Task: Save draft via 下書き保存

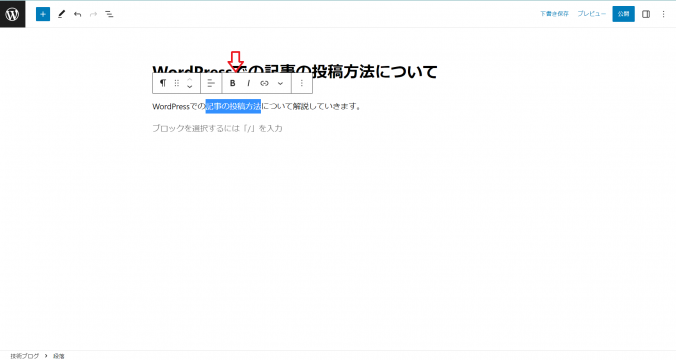Action: tap(554, 14)
